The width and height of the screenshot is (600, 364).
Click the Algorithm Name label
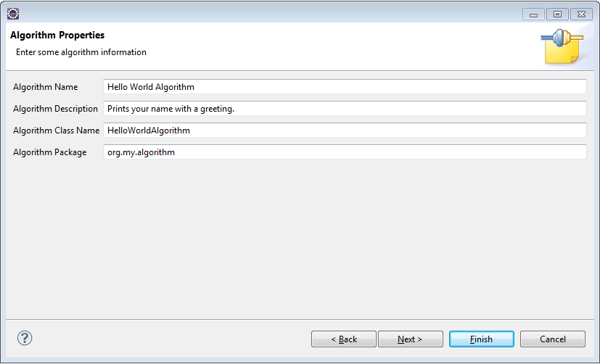(x=46, y=87)
